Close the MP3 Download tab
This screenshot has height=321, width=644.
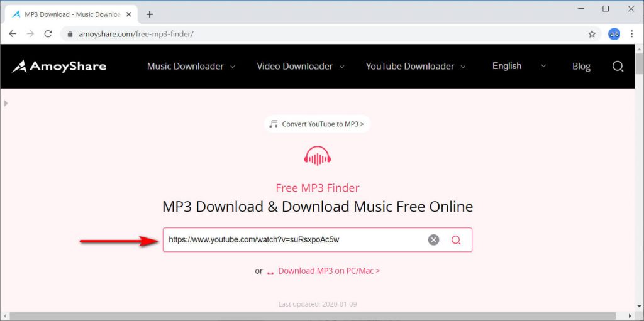[128, 14]
